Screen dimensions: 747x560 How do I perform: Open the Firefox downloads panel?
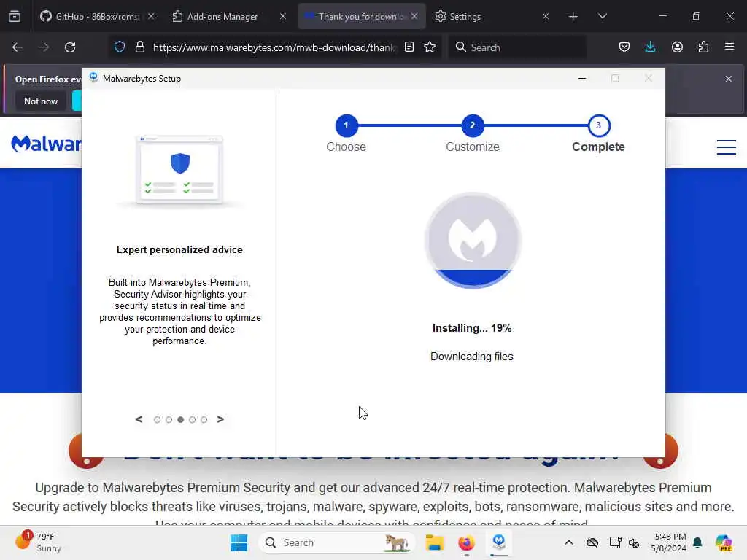pyautogui.click(x=650, y=47)
